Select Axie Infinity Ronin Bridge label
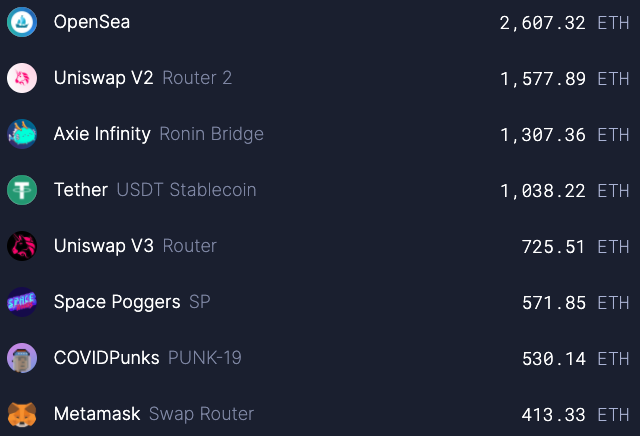640x436 pixels. click(158, 133)
